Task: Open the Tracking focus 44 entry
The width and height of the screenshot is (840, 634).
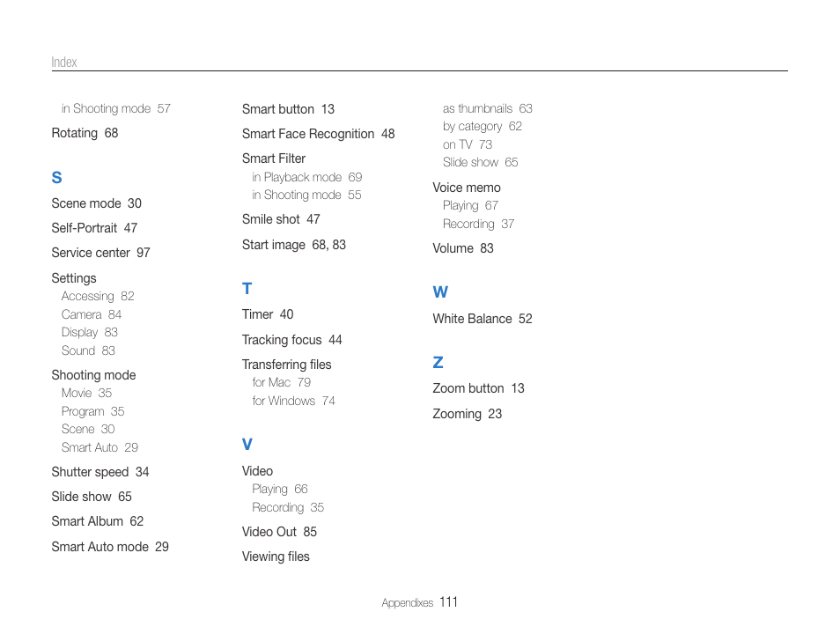Action: (291, 340)
